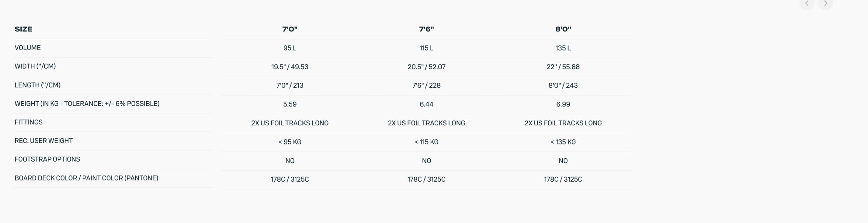Click the next carousel arrow
Screen dimensions: 868x223
825,4
